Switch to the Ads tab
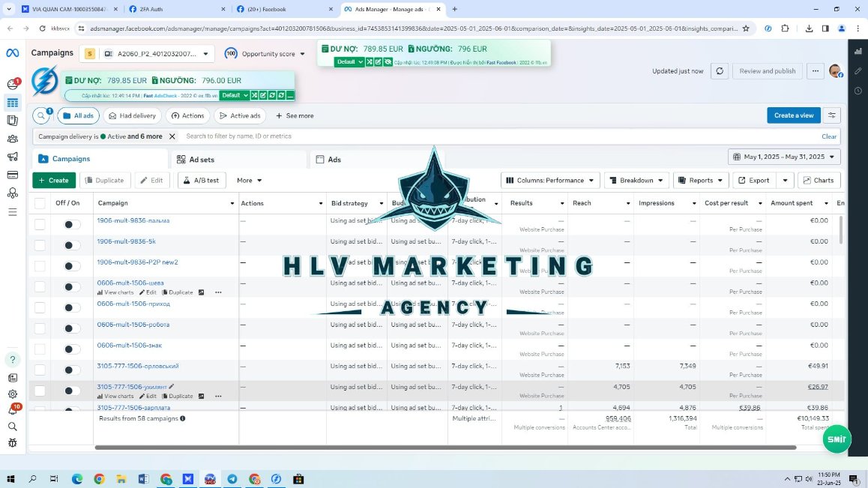Viewport: 868px width, 488px height. pos(376,160)
